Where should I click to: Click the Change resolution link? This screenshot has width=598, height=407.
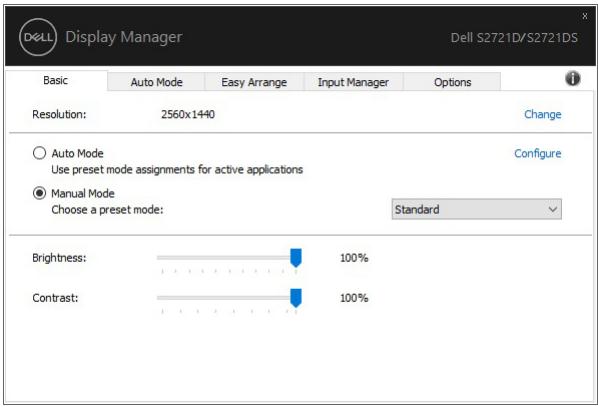(x=542, y=114)
